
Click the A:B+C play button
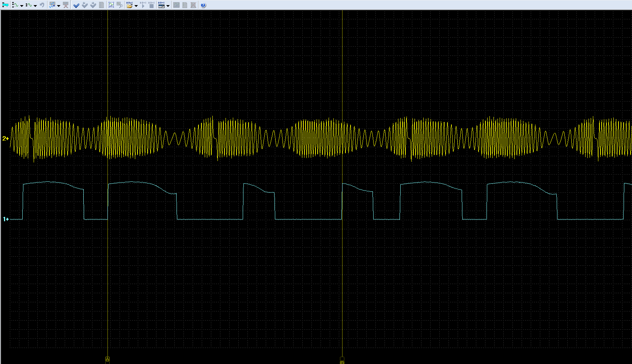pos(143,5)
